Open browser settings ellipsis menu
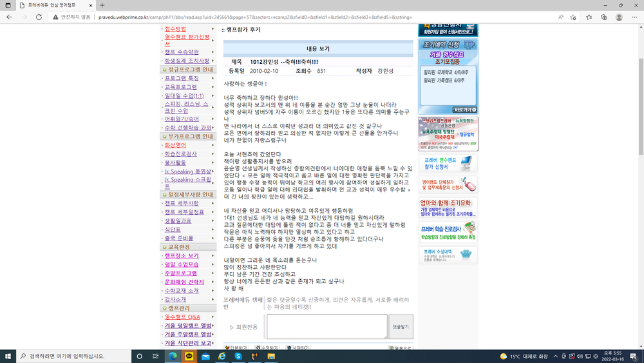644x363 pixels. 634,17
